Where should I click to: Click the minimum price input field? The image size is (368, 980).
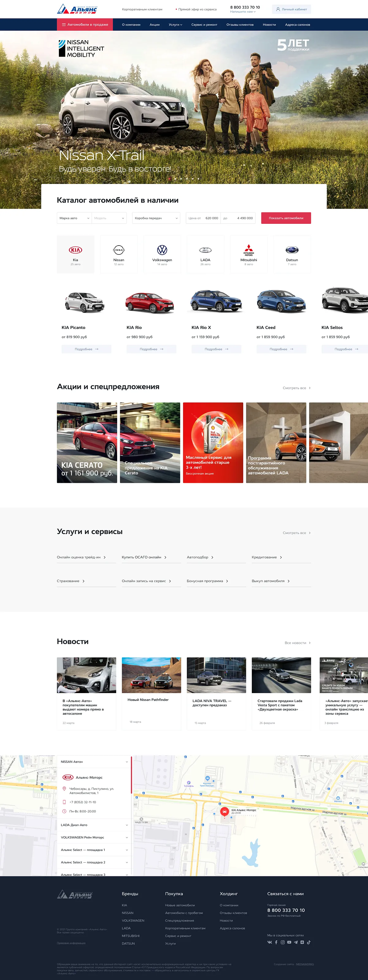211,218
